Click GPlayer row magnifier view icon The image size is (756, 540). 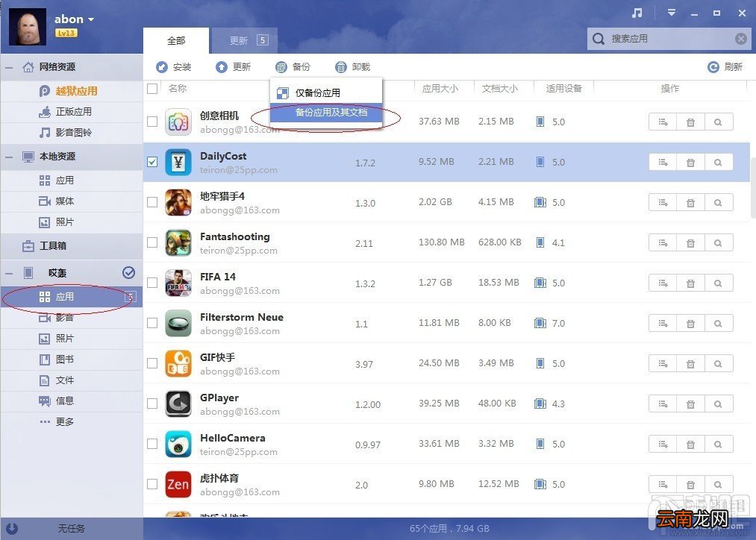[x=719, y=404]
